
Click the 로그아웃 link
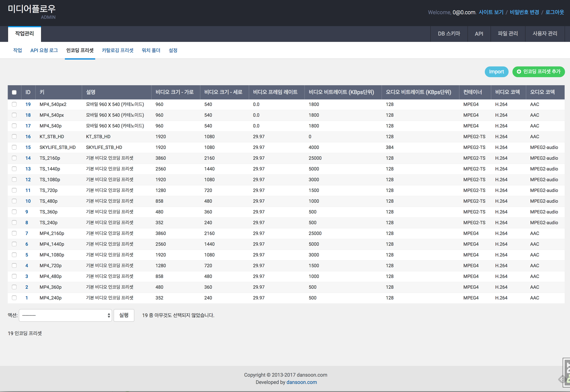[554, 12]
